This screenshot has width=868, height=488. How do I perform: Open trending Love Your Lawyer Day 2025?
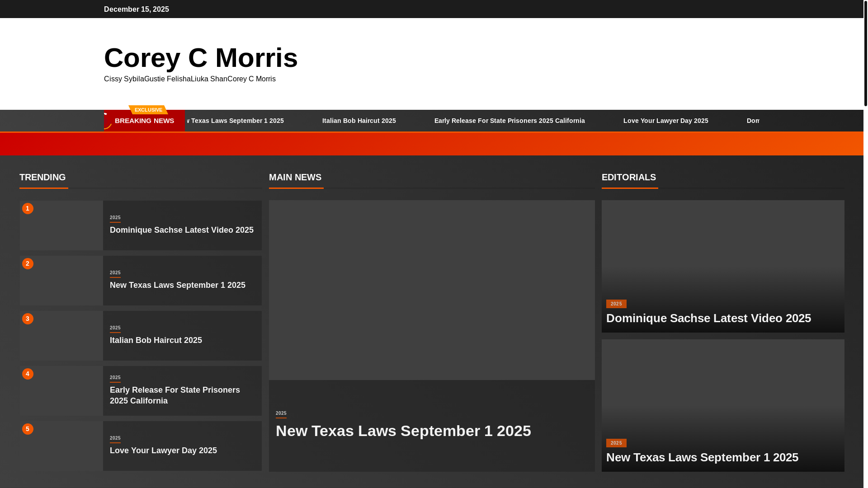(163, 450)
